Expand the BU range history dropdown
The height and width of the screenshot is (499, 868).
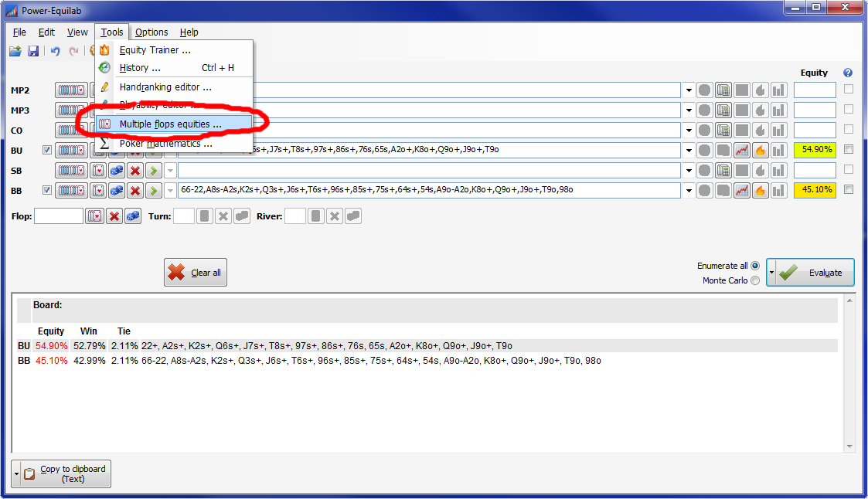(x=689, y=150)
